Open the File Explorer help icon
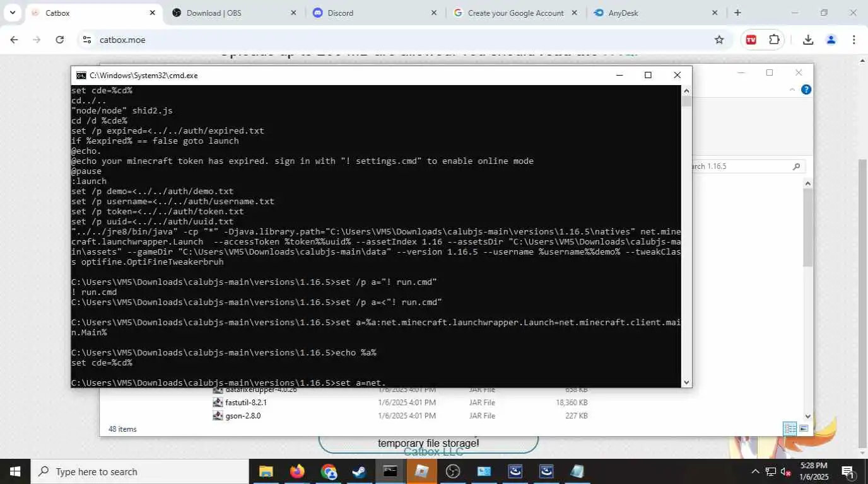The height and width of the screenshot is (484, 868). click(806, 89)
